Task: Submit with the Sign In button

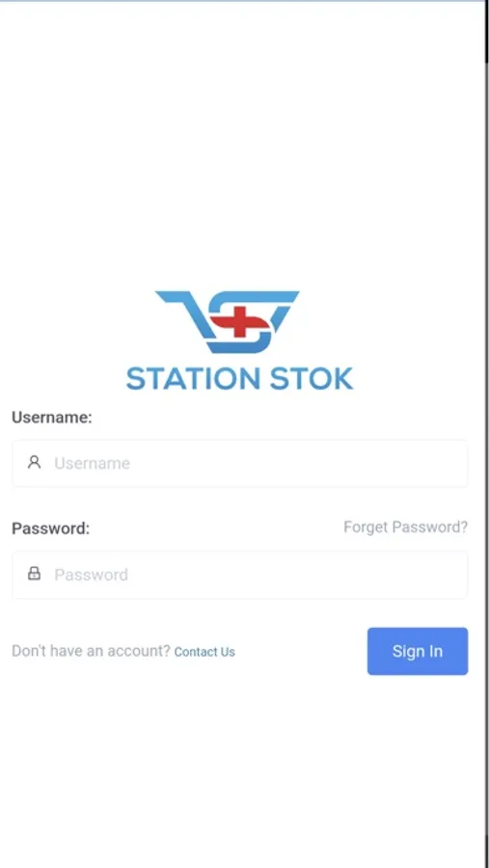Action: coord(418,651)
